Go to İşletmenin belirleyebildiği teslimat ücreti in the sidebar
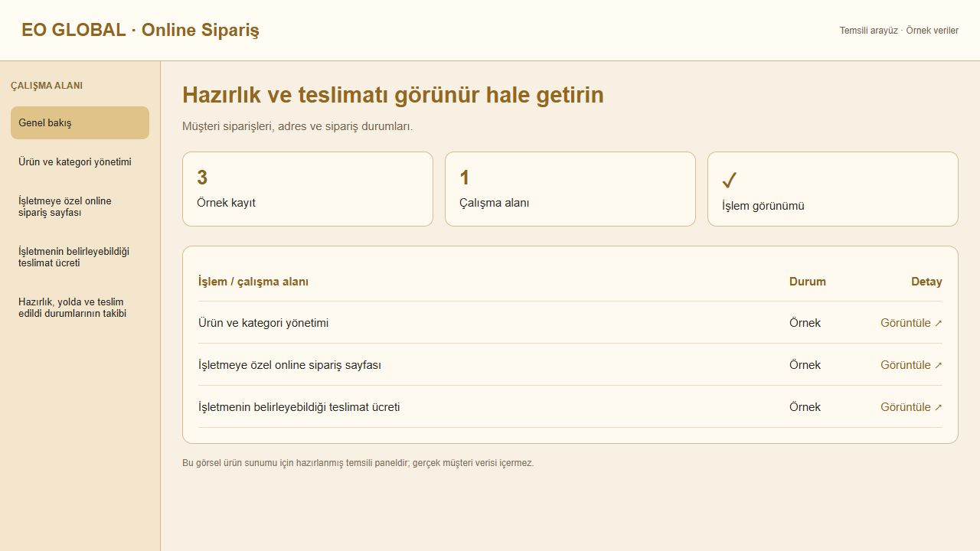Screen dimensions: 980x551 (80, 257)
